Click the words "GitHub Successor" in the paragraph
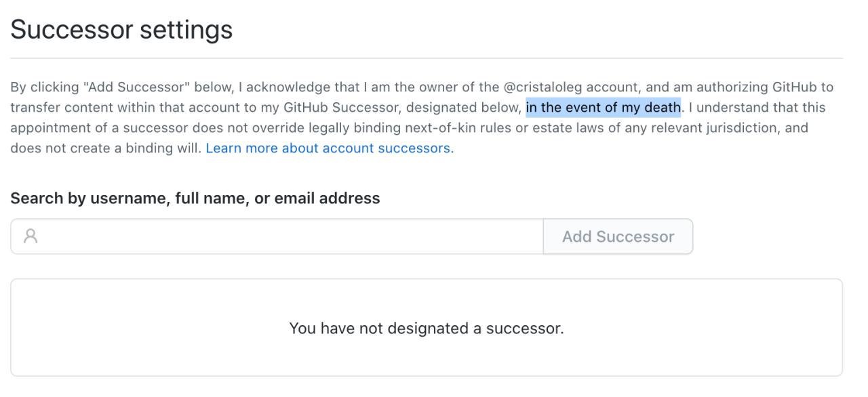868x397 pixels. click(x=340, y=107)
